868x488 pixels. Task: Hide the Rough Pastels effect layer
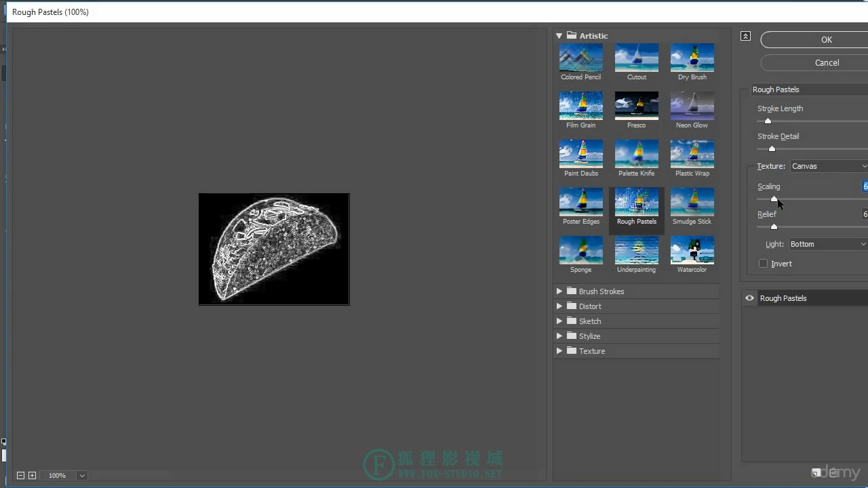click(x=749, y=298)
